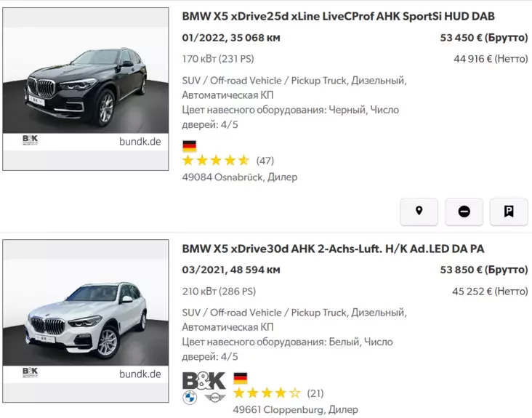Click the hide listing minus icon
This screenshot has width=532, height=418.
pyautogui.click(x=464, y=212)
